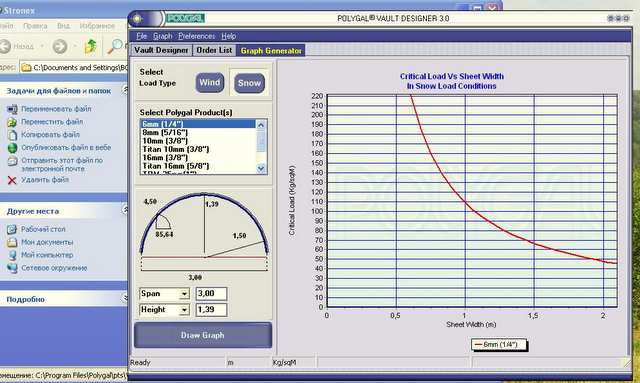Click the Span value input field
The height and width of the screenshot is (383, 640).
(x=211, y=294)
